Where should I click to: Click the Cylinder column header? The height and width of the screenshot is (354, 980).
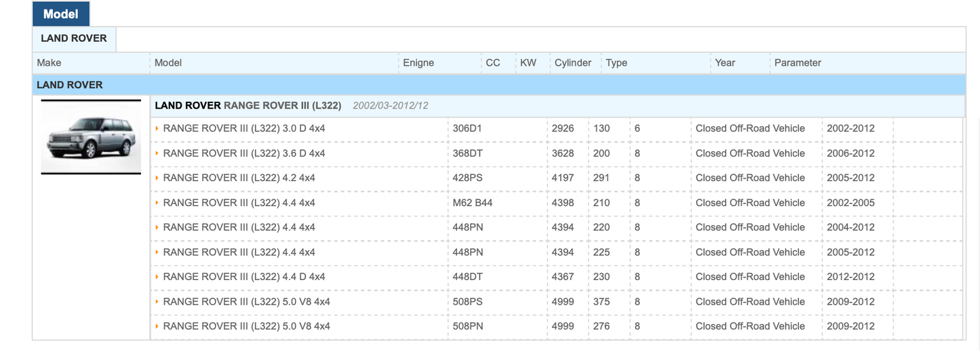pyautogui.click(x=573, y=62)
